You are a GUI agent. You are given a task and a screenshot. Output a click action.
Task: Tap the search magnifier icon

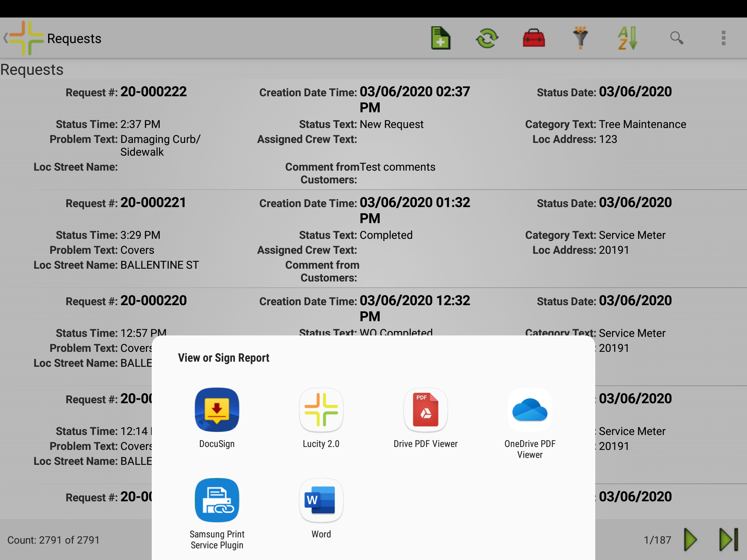677,38
